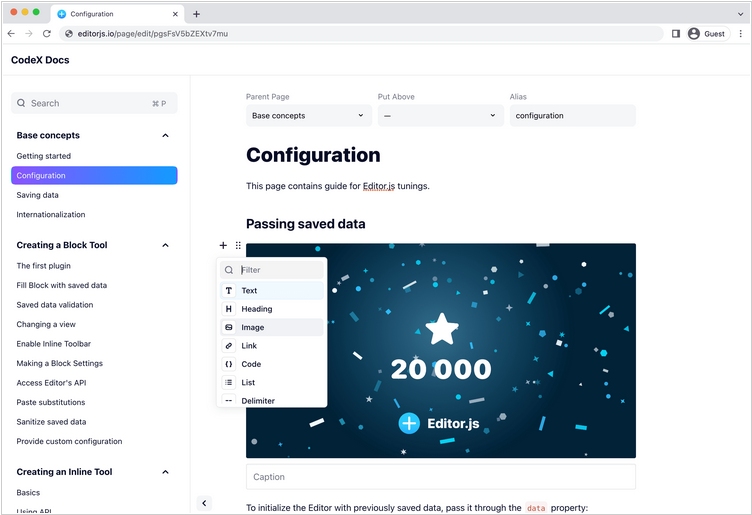752x515 pixels.
Task: Open Saved data validation page
Action: coord(55,305)
